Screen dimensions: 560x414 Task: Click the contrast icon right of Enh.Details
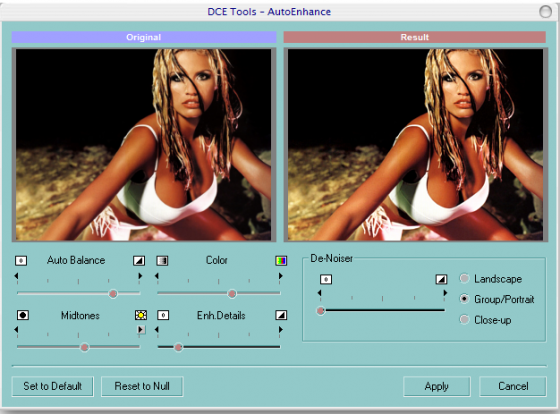[x=281, y=315]
